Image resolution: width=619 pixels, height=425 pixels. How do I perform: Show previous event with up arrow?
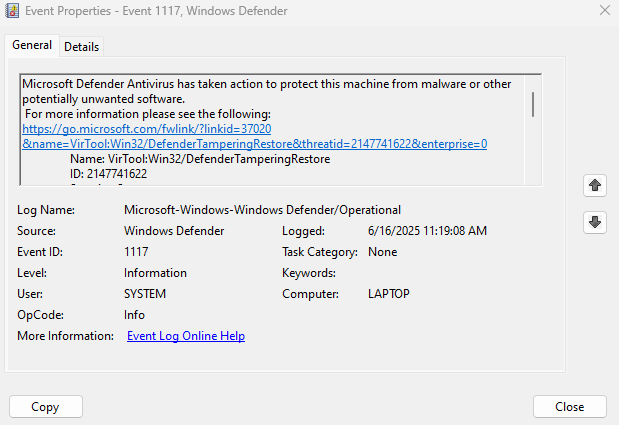(x=595, y=185)
